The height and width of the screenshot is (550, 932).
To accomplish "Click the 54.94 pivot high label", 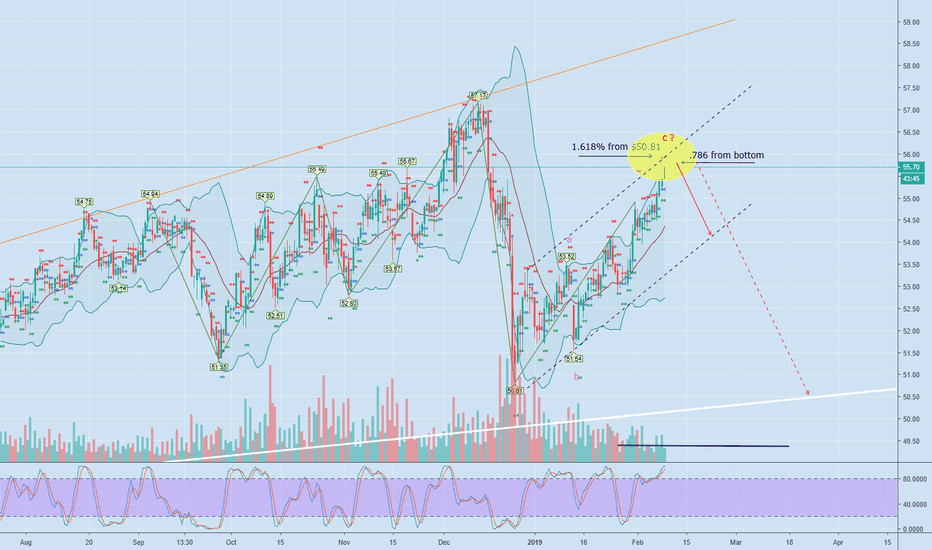I will 150,194.
